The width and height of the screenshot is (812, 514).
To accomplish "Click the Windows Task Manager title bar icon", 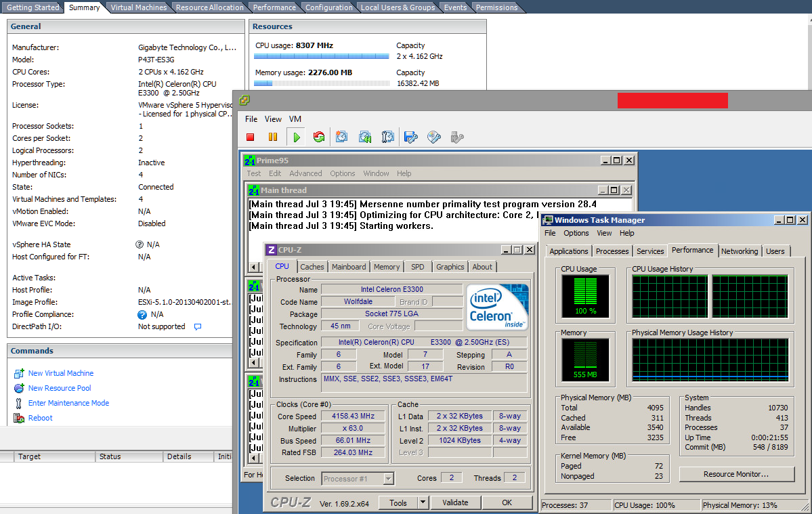I will 548,220.
